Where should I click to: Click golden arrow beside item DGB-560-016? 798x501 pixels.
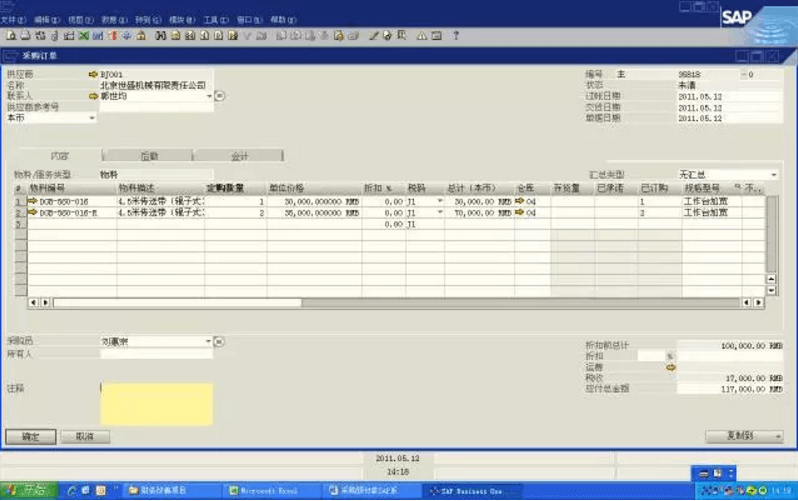[x=33, y=201]
